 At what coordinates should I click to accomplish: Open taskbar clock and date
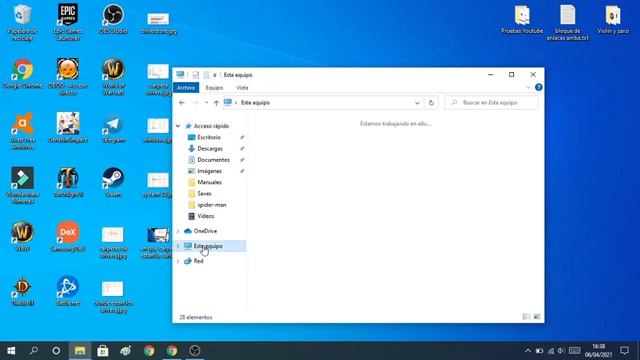coord(598,351)
